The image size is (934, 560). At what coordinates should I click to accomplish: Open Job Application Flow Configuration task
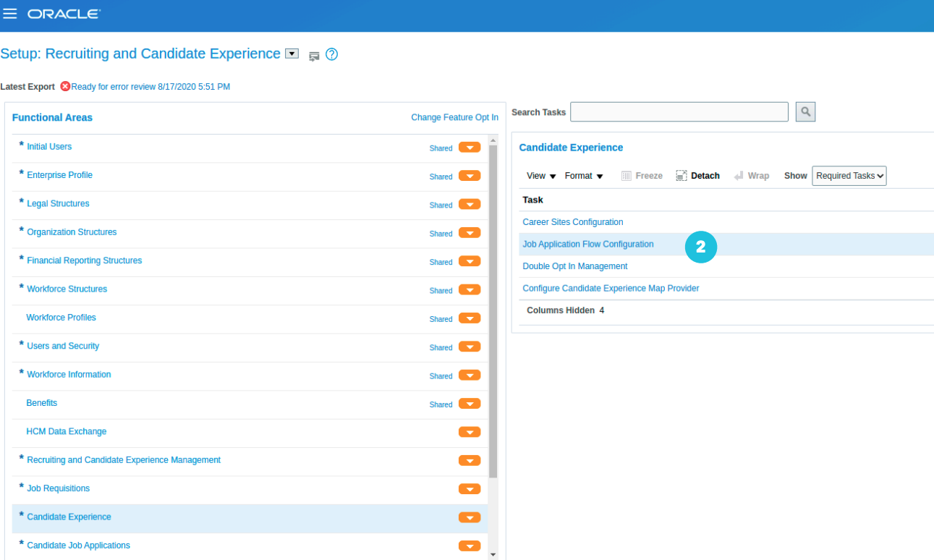[x=588, y=244]
